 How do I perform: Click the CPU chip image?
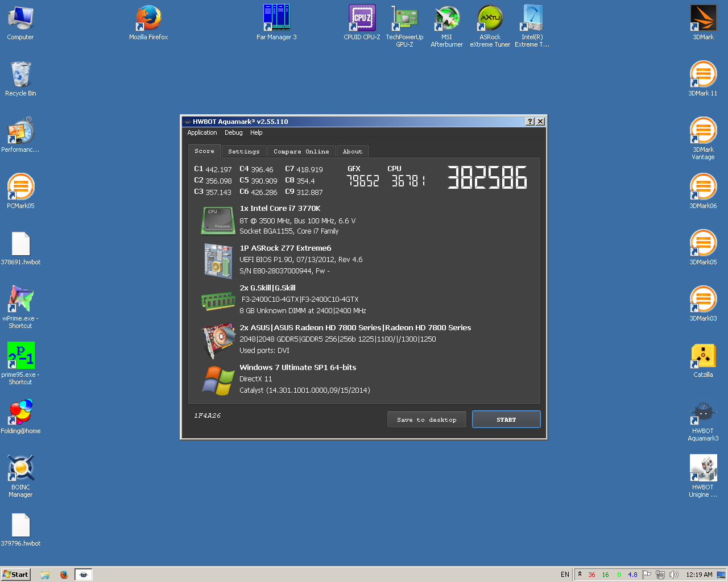218,221
